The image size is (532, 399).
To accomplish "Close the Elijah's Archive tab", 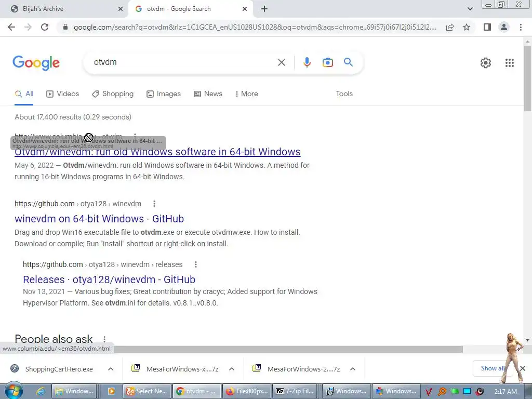I will pos(120,9).
